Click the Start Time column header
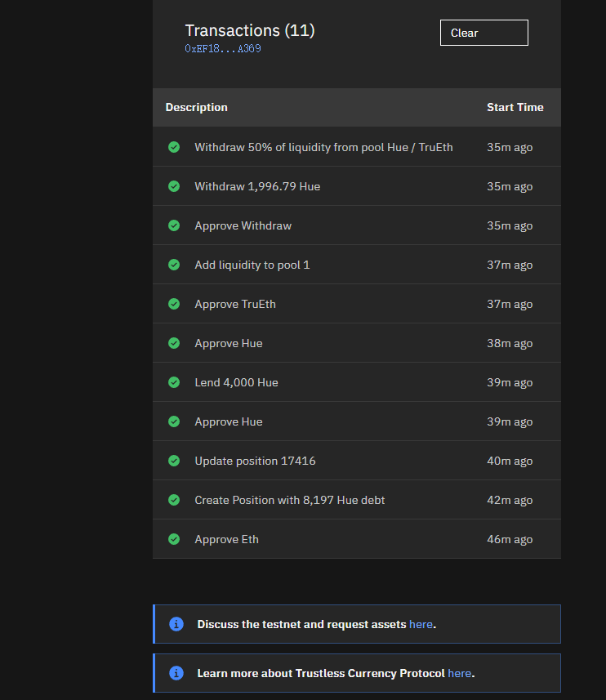Image resolution: width=606 pixels, height=700 pixels. click(515, 107)
